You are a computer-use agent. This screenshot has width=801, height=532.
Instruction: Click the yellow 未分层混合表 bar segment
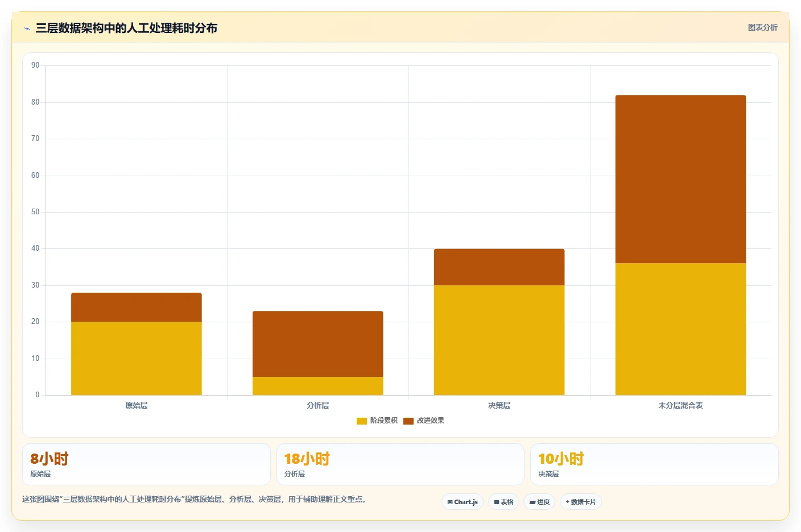click(681, 329)
